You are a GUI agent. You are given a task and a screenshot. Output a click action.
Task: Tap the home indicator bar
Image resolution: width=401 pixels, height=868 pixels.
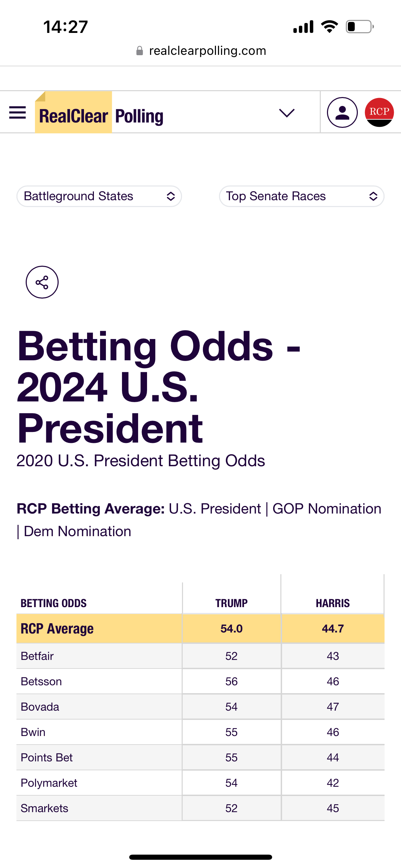pos(200,857)
